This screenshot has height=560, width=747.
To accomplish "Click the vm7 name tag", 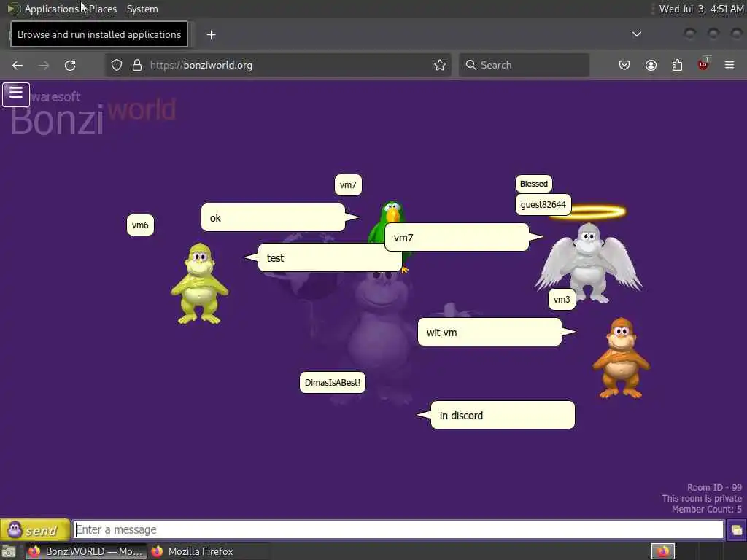I will click(348, 184).
